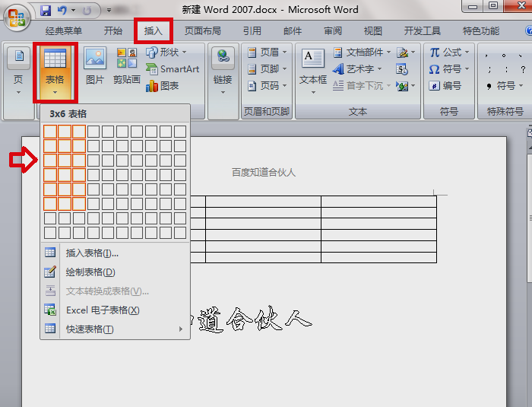Open the 页面布局 tab
The width and height of the screenshot is (532, 407).
pyautogui.click(x=203, y=31)
